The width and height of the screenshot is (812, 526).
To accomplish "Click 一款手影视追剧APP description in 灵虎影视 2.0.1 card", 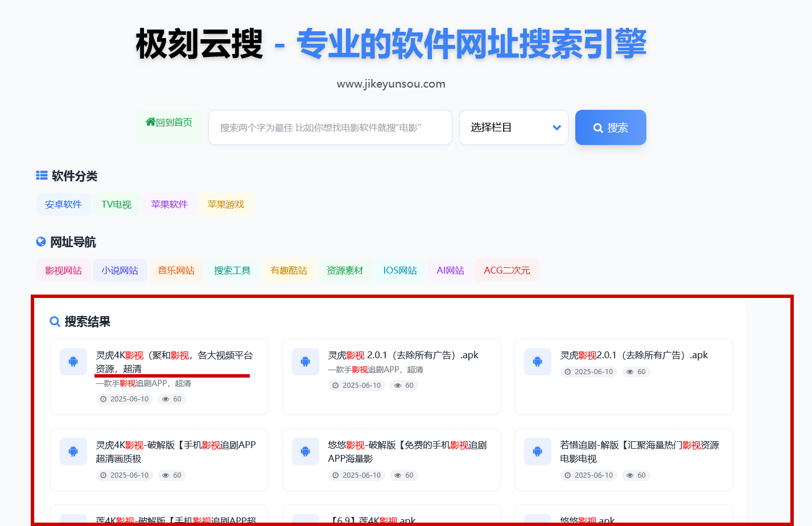I will click(376, 370).
